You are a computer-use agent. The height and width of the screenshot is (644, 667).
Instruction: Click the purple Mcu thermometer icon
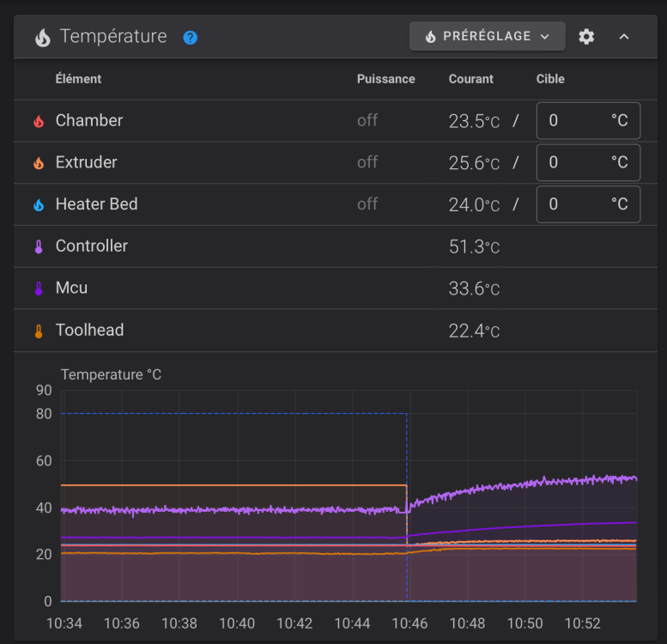coord(39,289)
